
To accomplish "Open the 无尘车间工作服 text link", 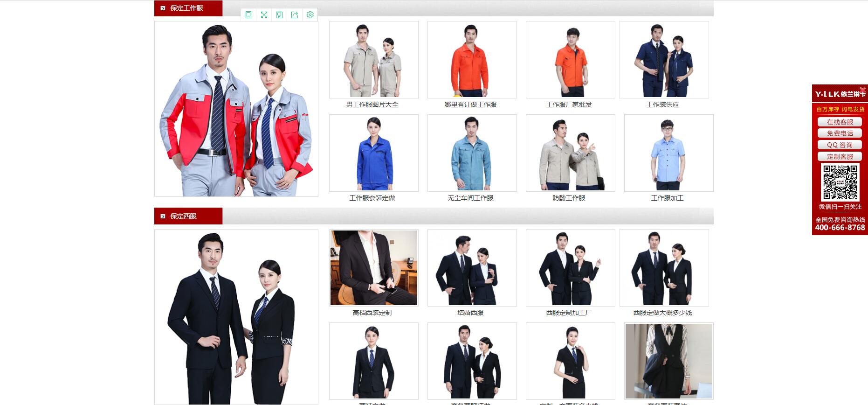I will click(x=470, y=198).
